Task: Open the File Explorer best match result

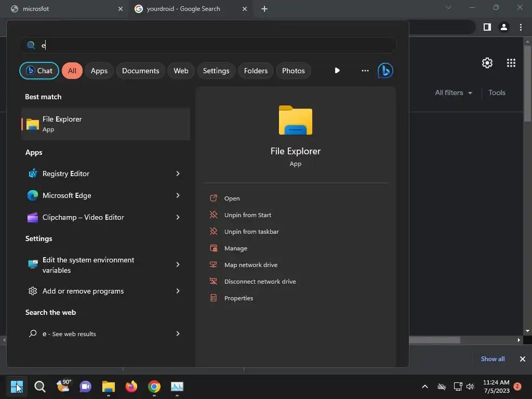Action: coord(105,124)
